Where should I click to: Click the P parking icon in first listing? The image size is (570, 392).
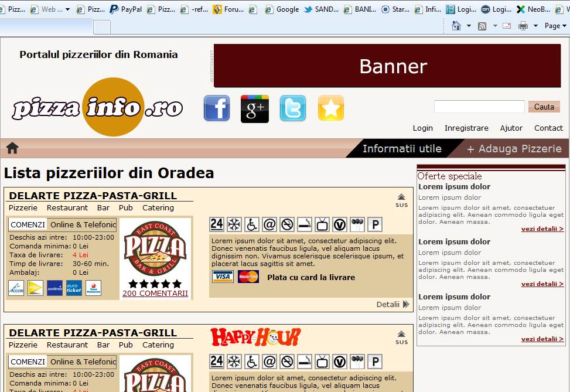click(375, 225)
